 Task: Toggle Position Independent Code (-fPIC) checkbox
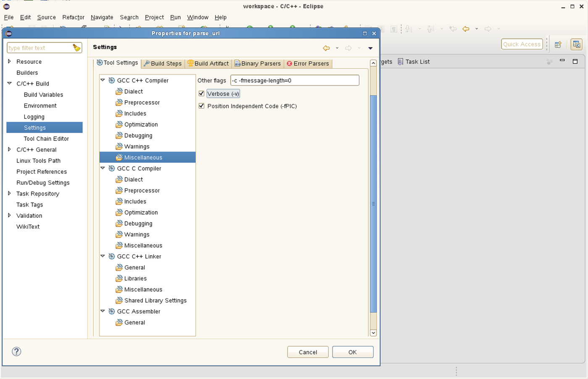click(202, 106)
